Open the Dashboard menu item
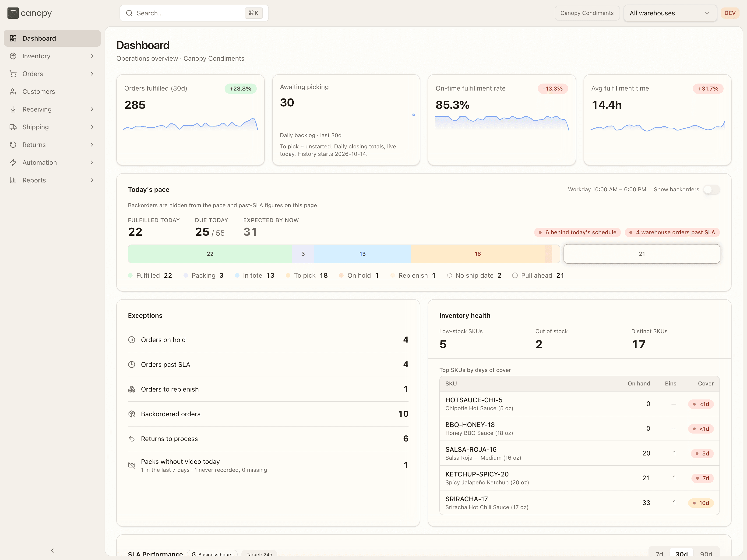The width and height of the screenshot is (747, 560). [x=52, y=38]
